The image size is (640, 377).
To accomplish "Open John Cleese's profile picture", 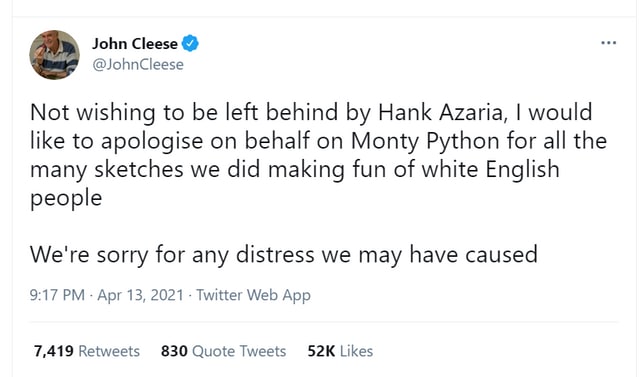I will coord(55,55).
